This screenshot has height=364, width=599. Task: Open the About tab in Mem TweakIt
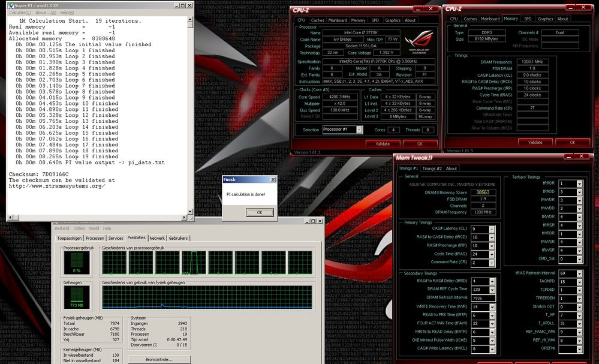451,169
